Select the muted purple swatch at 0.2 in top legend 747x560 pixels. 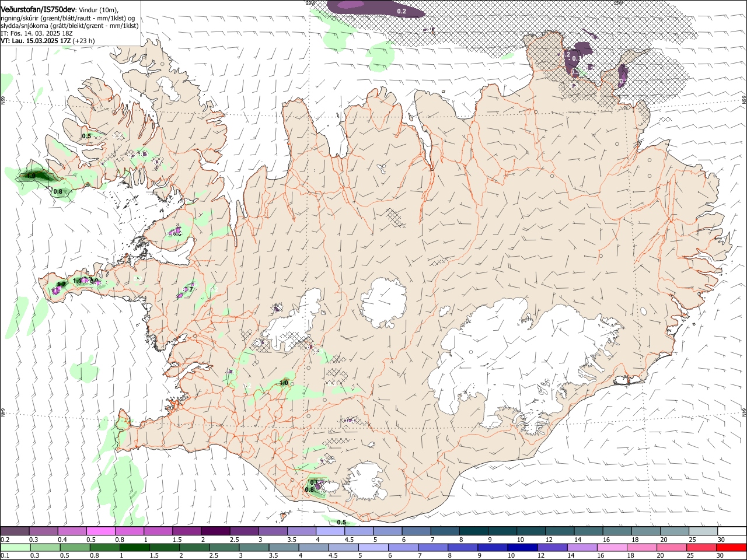[x=15, y=531]
